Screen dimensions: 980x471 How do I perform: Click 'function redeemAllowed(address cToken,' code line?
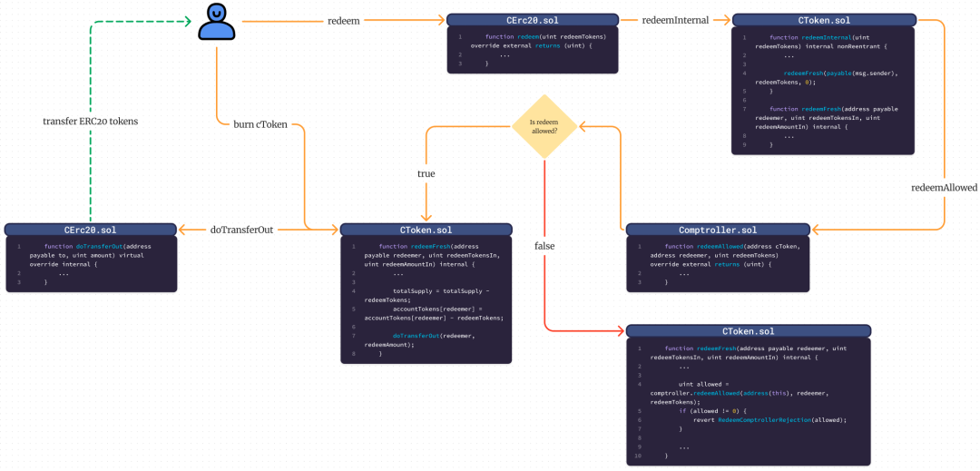coord(732,247)
